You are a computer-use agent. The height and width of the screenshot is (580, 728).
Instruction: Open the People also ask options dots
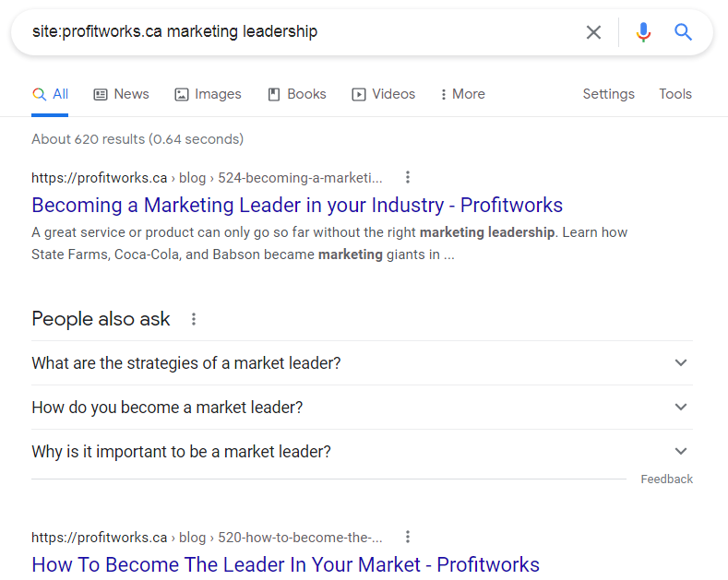coord(194,319)
